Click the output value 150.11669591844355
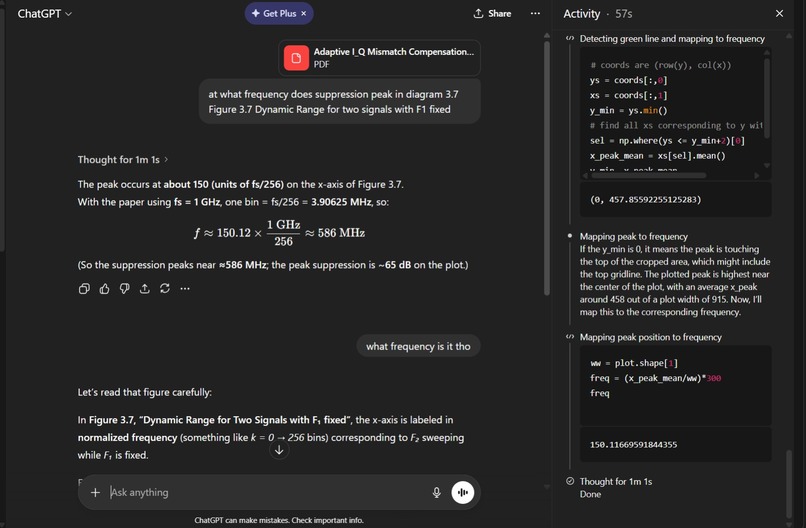 click(x=633, y=445)
